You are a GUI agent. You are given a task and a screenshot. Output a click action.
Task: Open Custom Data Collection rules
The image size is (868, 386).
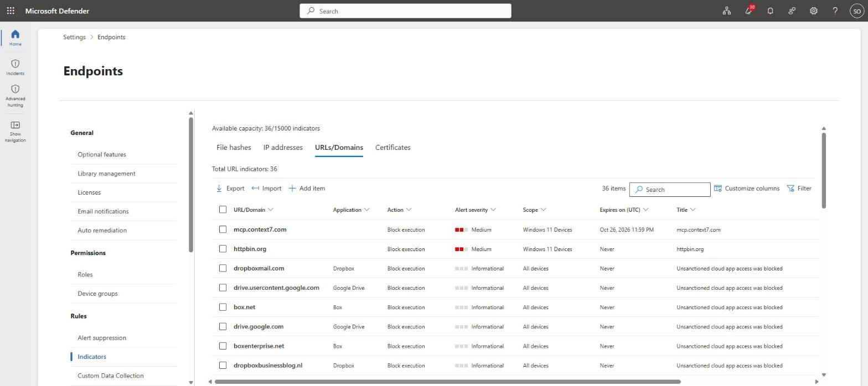pos(111,375)
